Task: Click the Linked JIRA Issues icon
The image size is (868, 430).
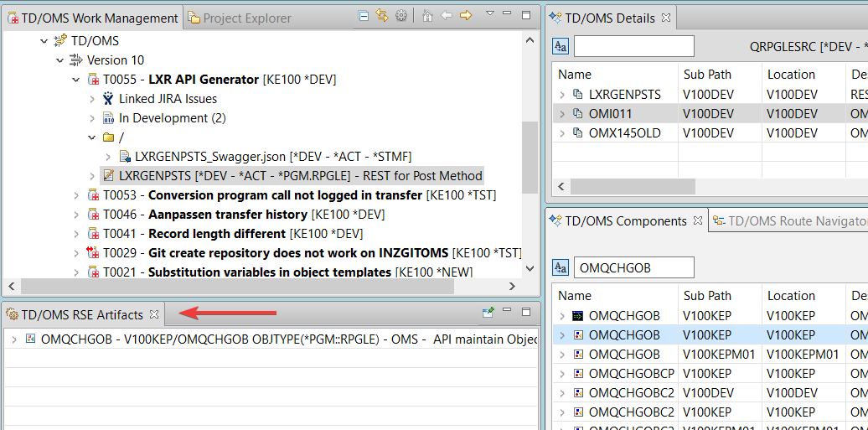Action: pos(108,99)
